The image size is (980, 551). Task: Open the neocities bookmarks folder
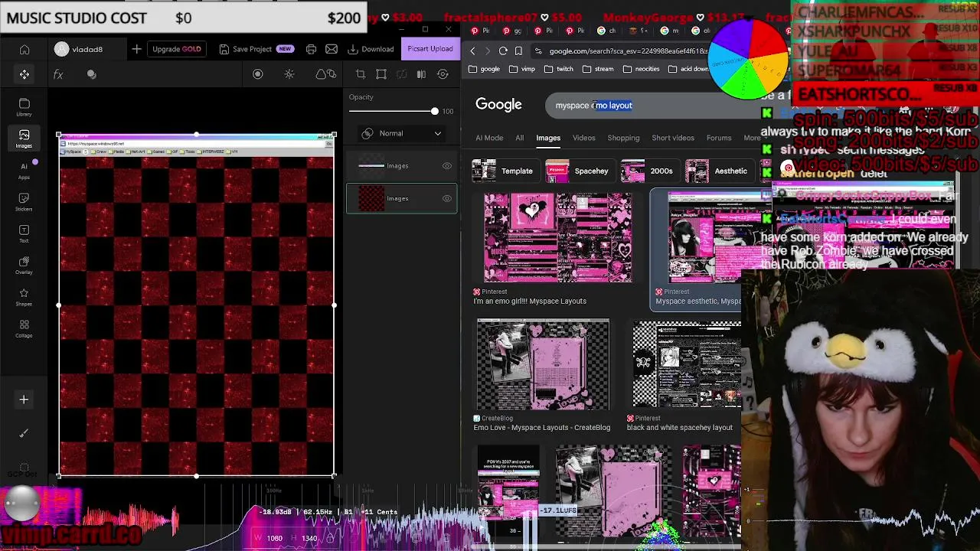(x=641, y=69)
